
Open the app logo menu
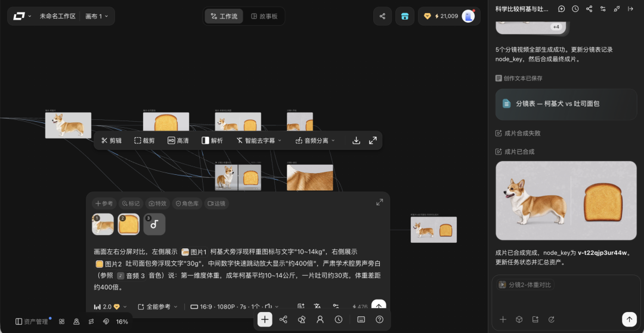point(22,17)
